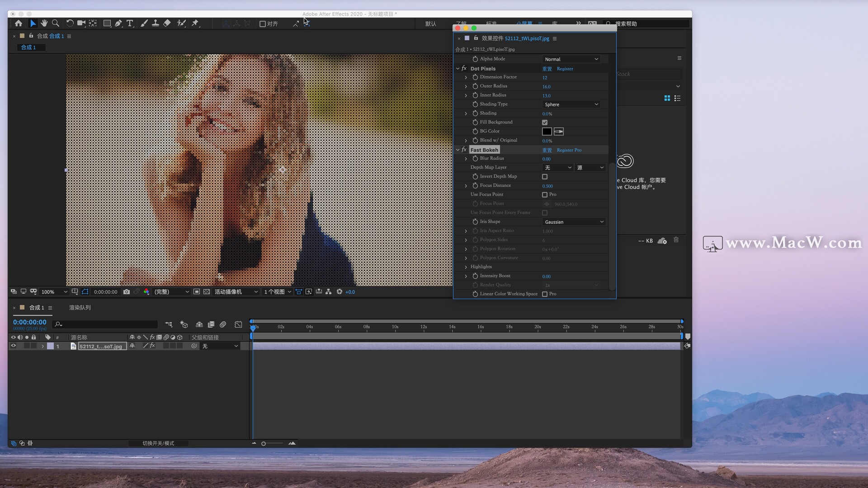Open the Alpha Mode dropdown set to Normal
This screenshot has height=488, width=868.
point(571,59)
